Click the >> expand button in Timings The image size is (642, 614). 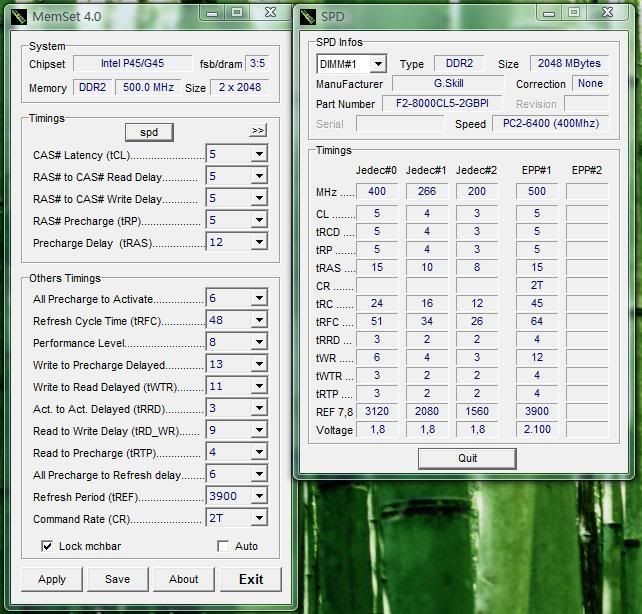tap(258, 131)
